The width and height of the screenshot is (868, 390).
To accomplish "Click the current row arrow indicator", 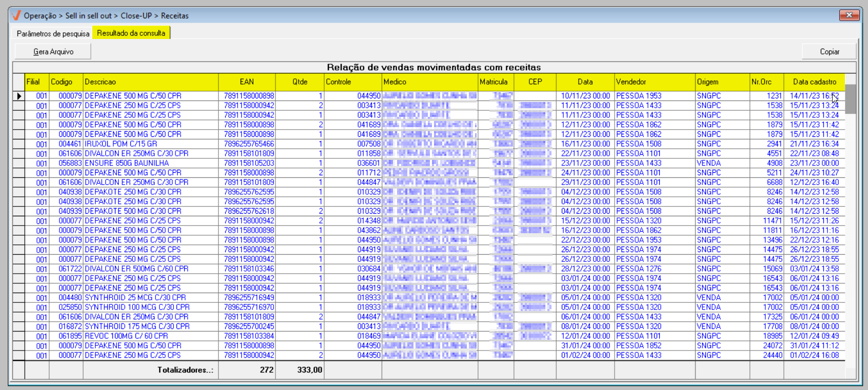I will [x=19, y=96].
